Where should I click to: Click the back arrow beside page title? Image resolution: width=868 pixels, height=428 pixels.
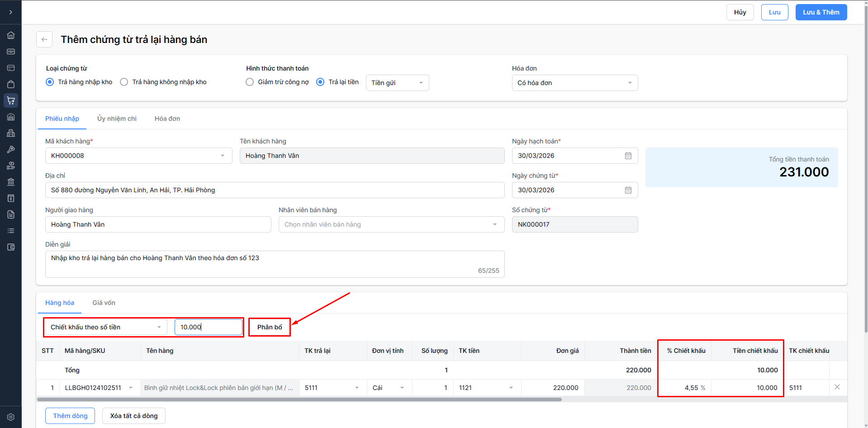[x=44, y=39]
